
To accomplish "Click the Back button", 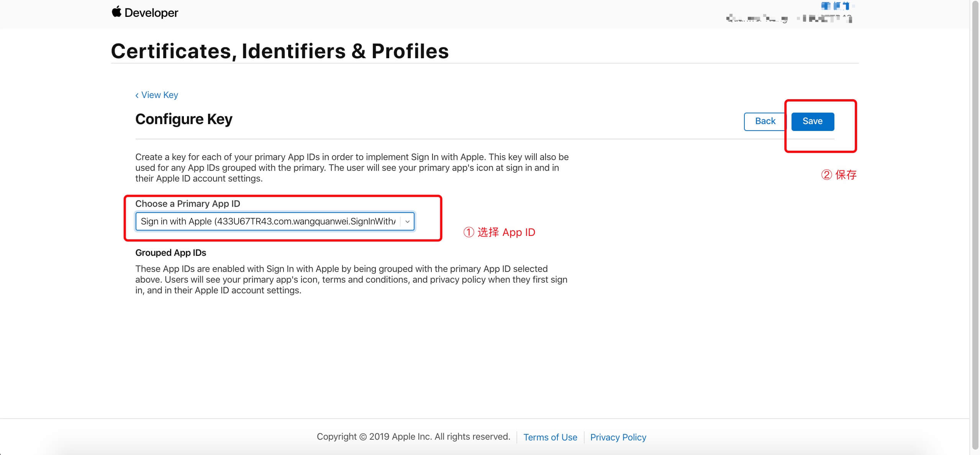I will pyautogui.click(x=765, y=121).
